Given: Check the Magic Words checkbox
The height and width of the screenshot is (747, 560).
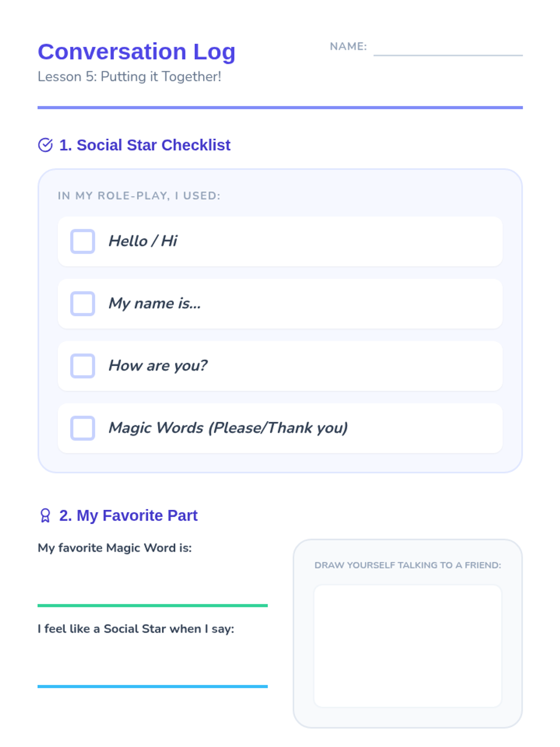Looking at the screenshot, I should click(x=83, y=428).
